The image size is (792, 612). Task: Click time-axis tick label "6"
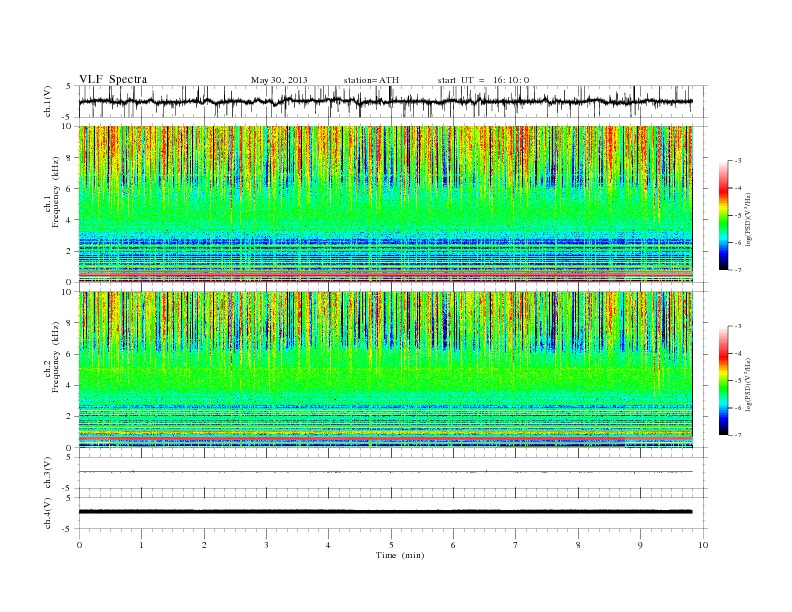tap(453, 545)
